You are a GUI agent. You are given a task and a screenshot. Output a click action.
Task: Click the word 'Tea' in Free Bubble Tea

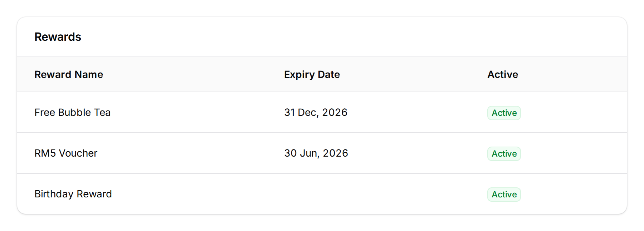pyautogui.click(x=102, y=112)
